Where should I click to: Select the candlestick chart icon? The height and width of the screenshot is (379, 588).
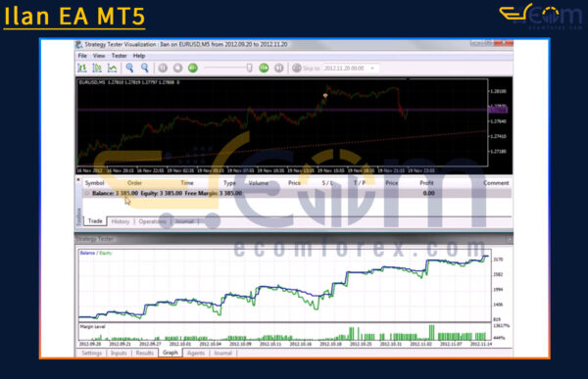[x=97, y=68]
